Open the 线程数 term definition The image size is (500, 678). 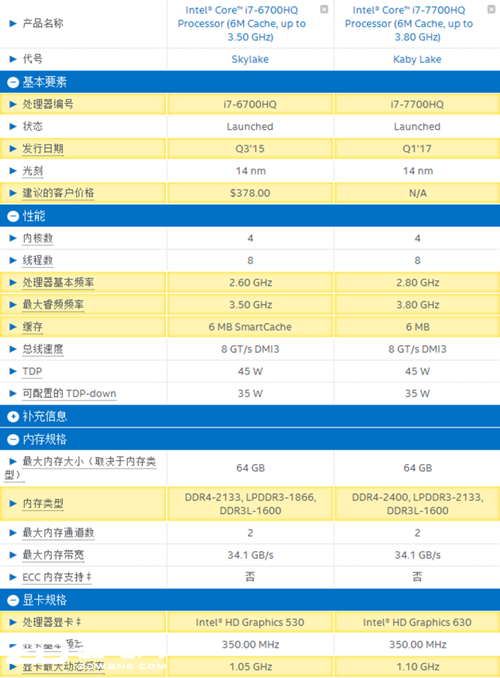(38, 260)
